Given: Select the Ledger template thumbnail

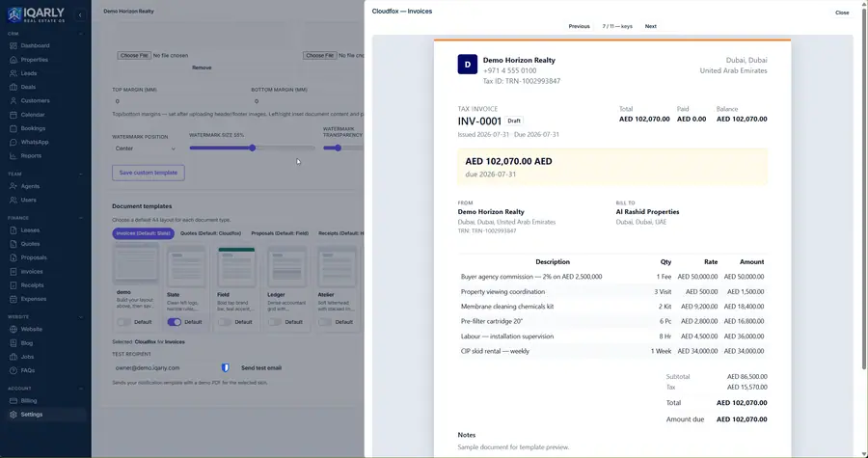Looking at the screenshot, I should [286, 267].
